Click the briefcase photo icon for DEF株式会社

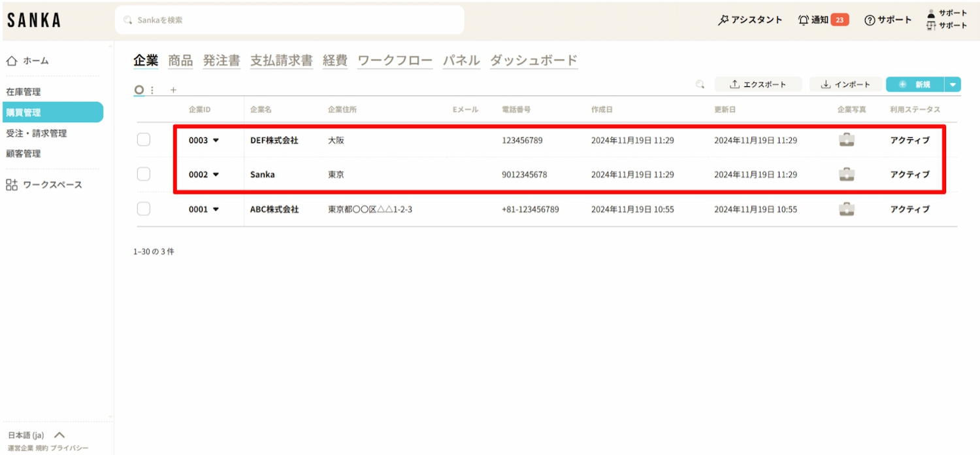pyautogui.click(x=846, y=140)
